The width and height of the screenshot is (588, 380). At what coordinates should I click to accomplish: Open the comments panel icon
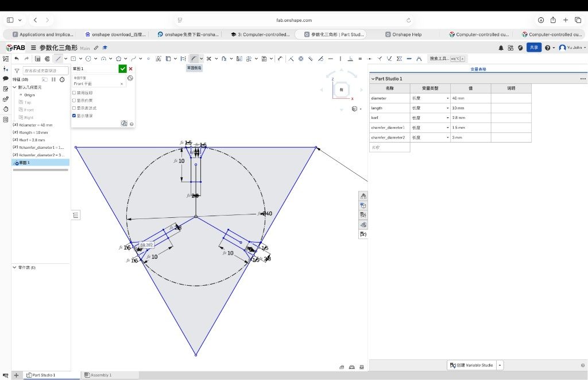pyautogui.click(x=5, y=79)
